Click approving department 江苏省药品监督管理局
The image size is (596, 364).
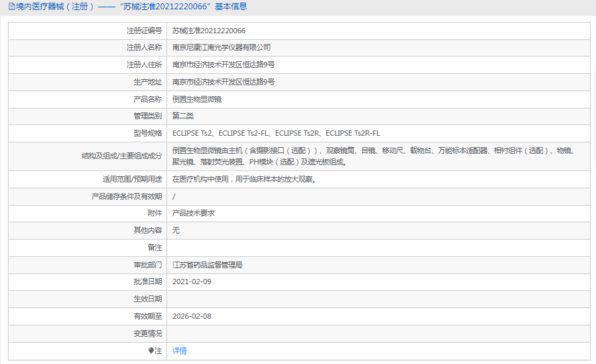(207, 265)
